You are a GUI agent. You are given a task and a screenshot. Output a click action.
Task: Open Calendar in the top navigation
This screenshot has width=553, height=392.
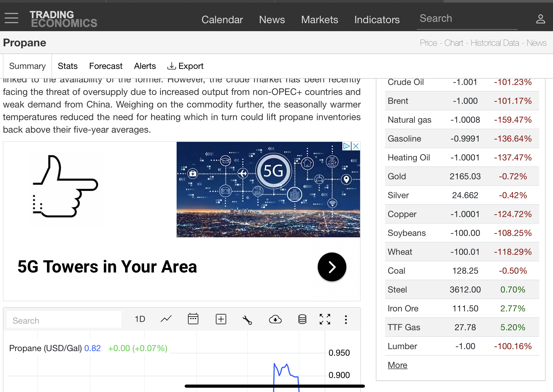222,20
